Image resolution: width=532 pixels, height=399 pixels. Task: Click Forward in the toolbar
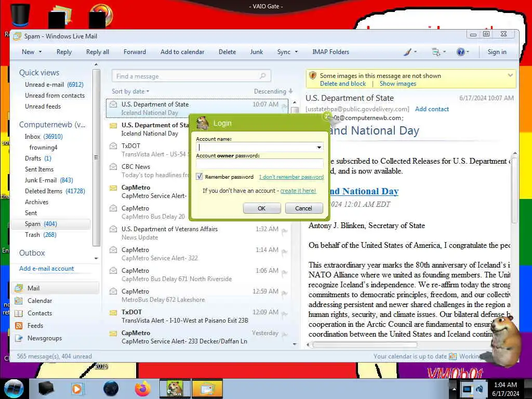[x=135, y=52]
